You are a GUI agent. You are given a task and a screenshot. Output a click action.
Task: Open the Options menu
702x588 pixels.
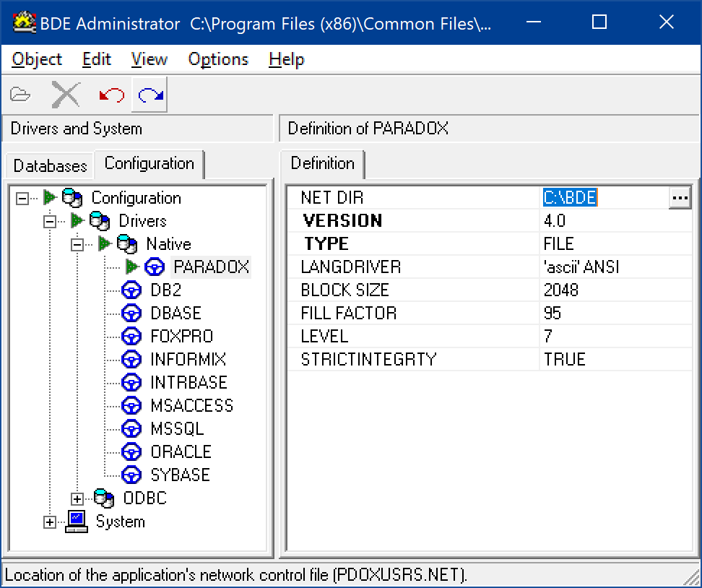[x=218, y=59]
